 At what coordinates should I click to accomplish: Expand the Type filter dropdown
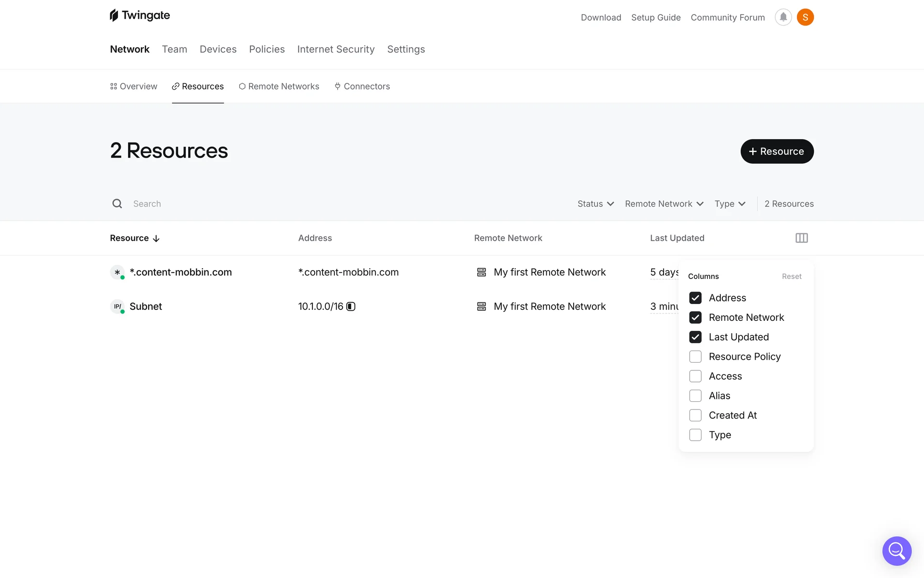click(730, 204)
